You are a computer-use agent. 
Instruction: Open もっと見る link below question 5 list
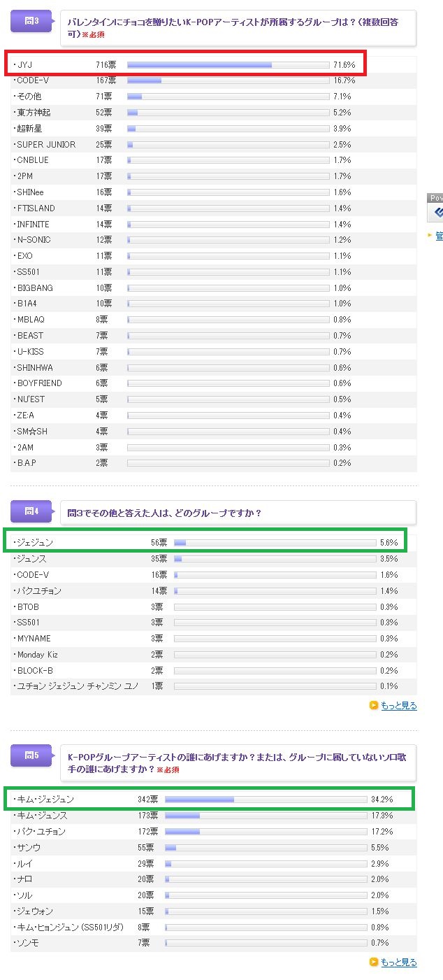tap(398, 963)
